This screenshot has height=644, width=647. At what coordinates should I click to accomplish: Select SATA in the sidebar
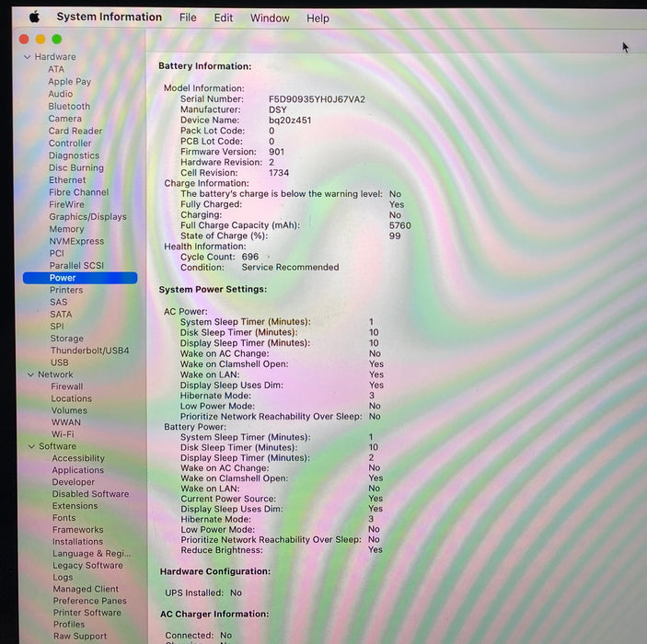pos(61,315)
